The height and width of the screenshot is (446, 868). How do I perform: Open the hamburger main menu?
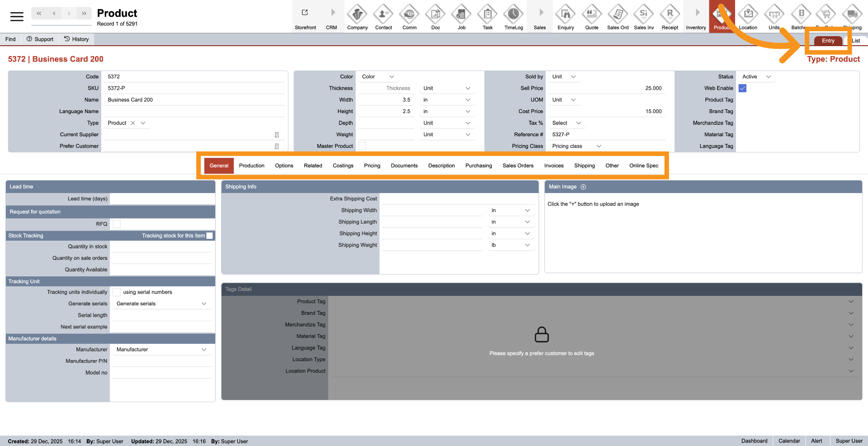tap(17, 17)
